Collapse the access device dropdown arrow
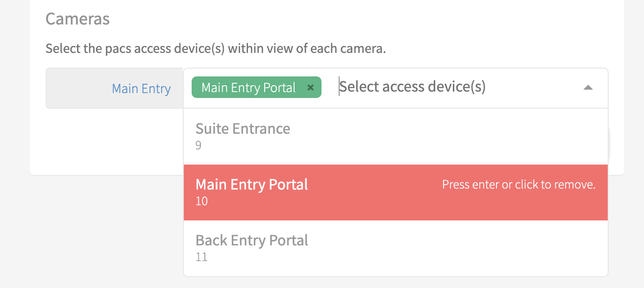644x288 pixels. (x=588, y=88)
